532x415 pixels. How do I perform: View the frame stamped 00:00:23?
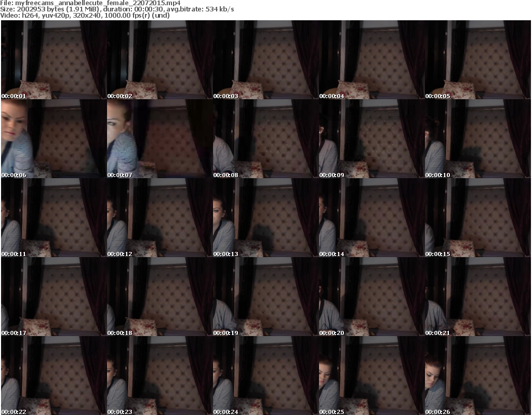point(160,376)
